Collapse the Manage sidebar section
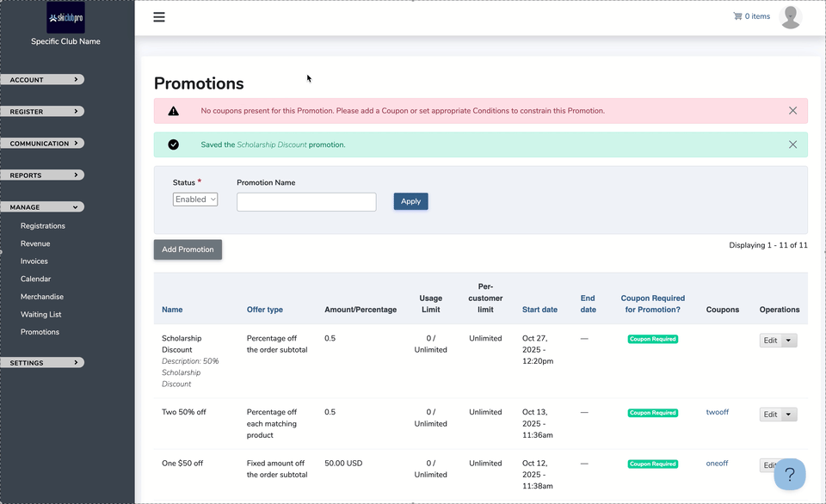The image size is (826, 504). (x=42, y=207)
